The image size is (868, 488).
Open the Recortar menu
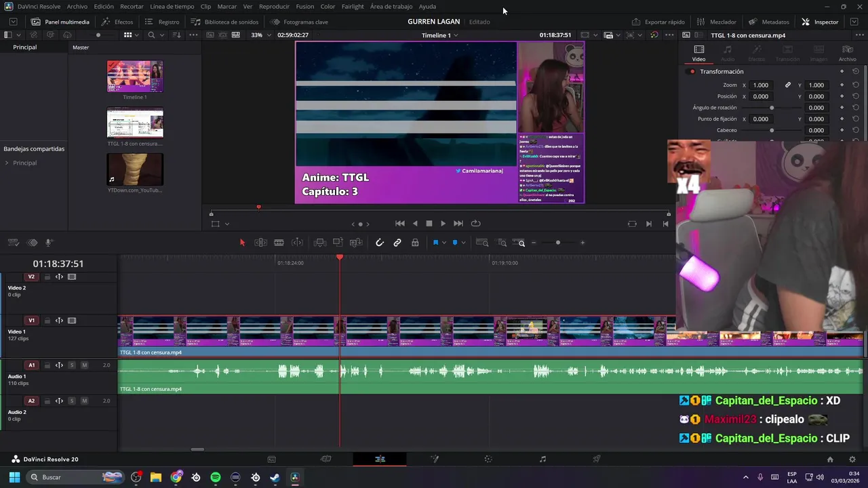click(132, 6)
